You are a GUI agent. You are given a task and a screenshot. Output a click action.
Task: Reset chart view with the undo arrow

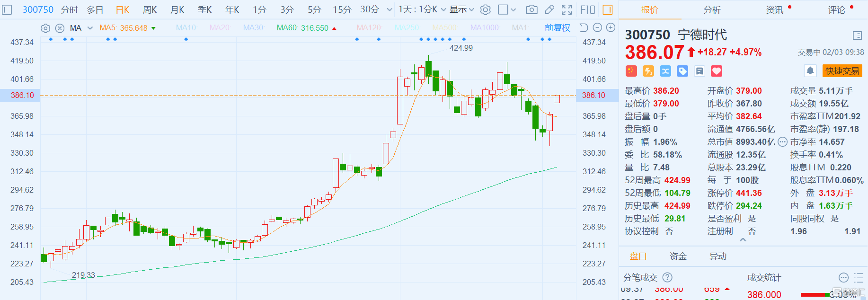(x=584, y=28)
